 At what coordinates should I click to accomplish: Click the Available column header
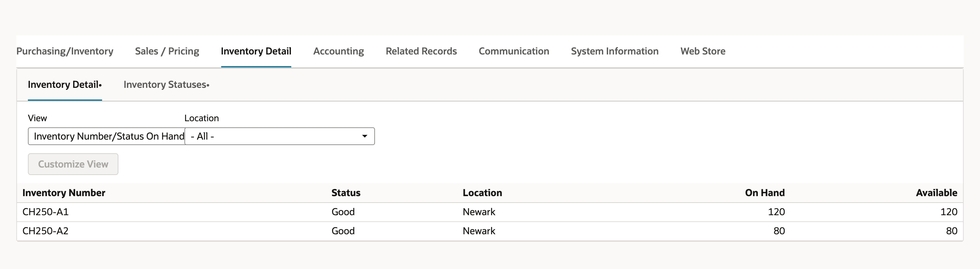coord(936,193)
